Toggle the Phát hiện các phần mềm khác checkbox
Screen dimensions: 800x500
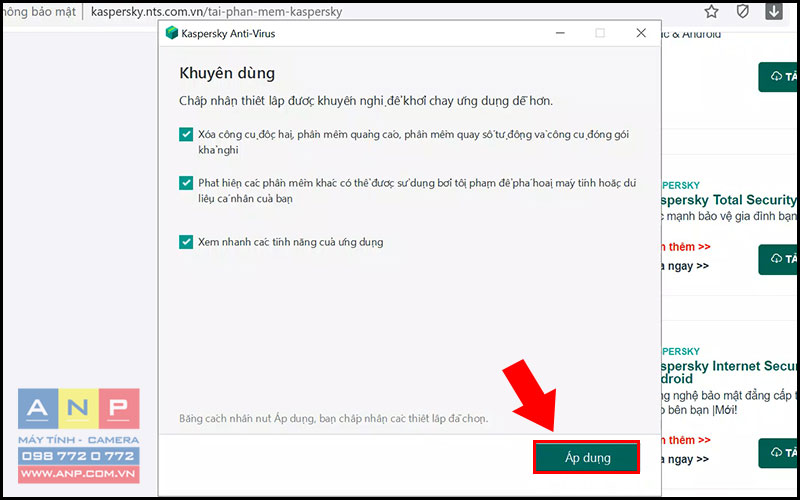click(186, 183)
